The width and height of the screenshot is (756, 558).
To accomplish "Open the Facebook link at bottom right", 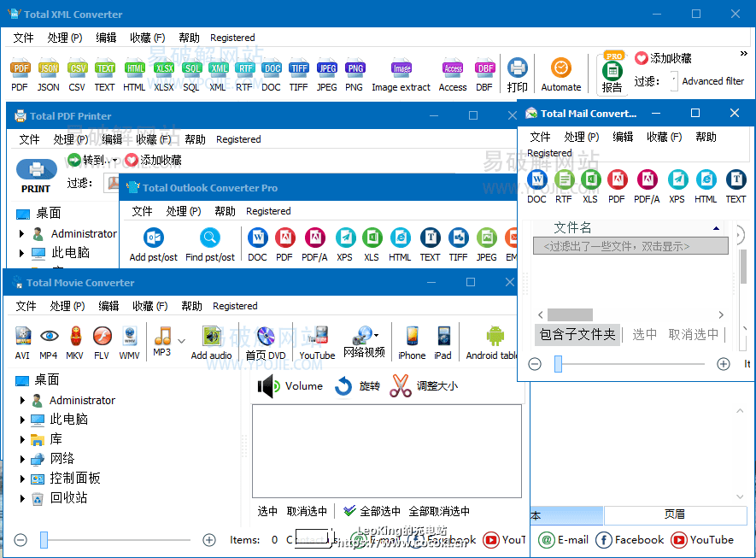I will [x=630, y=540].
